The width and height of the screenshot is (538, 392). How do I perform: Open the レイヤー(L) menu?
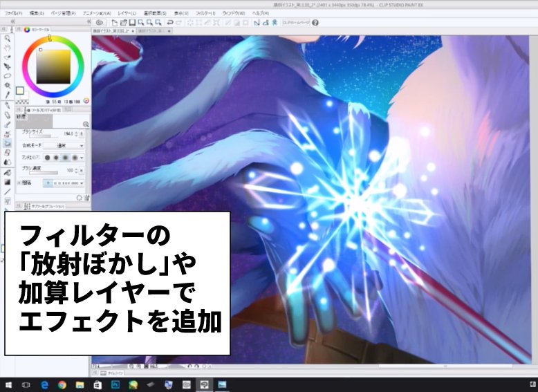127,13
